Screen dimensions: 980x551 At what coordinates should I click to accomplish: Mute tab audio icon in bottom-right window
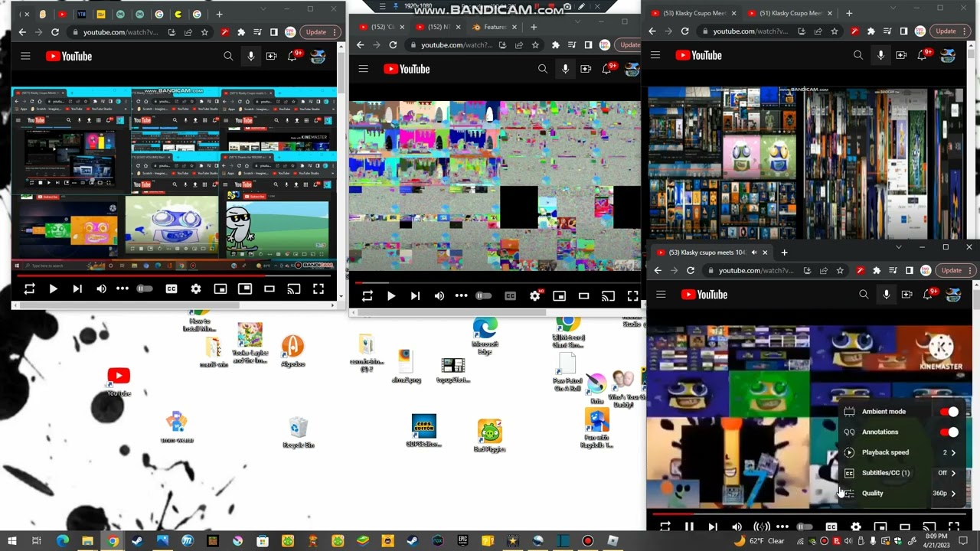[x=754, y=253]
